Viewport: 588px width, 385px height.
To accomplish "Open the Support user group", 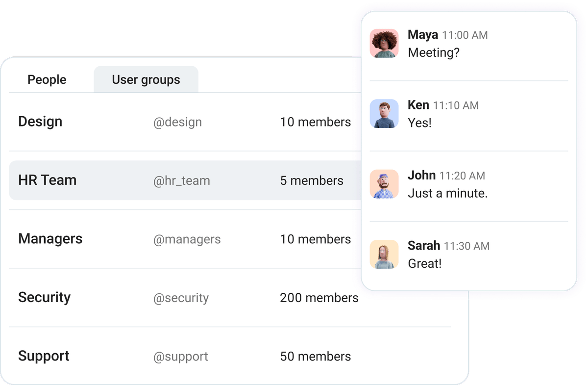I will [x=44, y=357].
